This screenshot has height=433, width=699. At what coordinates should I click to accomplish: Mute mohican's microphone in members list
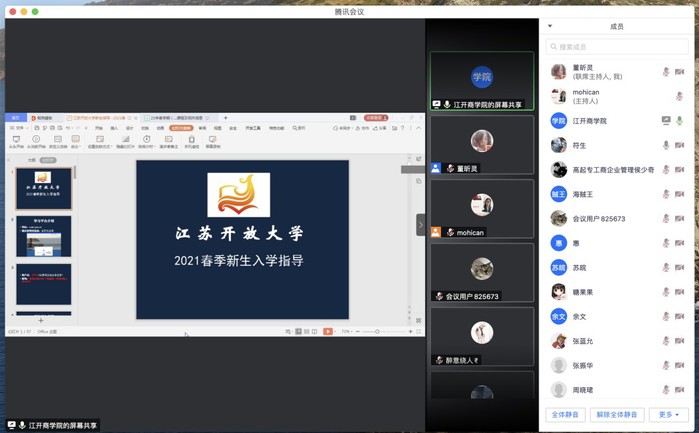[679, 96]
